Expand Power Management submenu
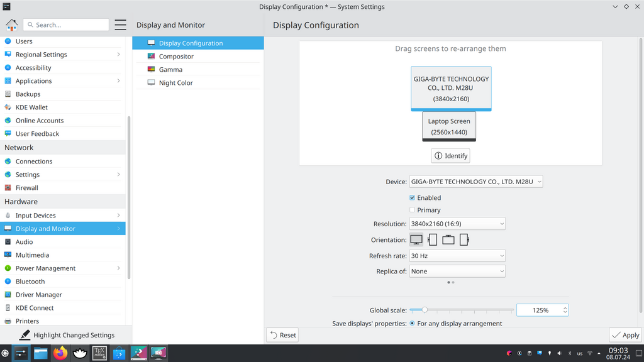The height and width of the screenshot is (362, 644). click(118, 268)
